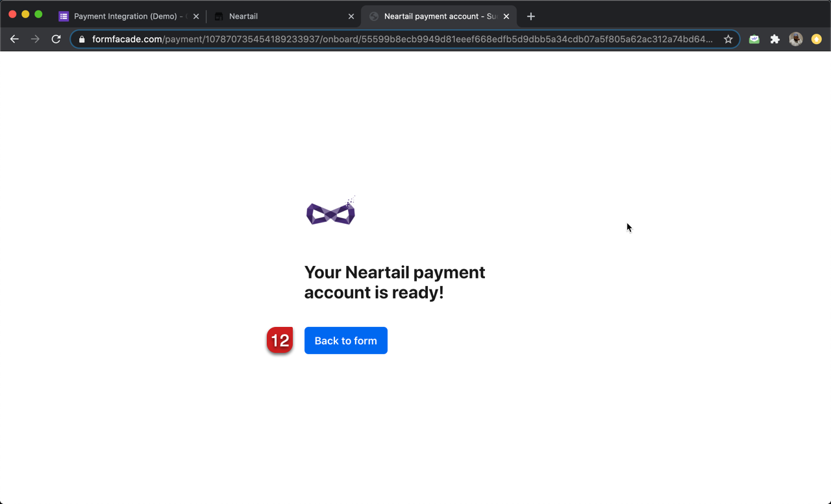Screen dimensions: 831x504
Task: Click the Back to form button
Action: [x=345, y=340]
